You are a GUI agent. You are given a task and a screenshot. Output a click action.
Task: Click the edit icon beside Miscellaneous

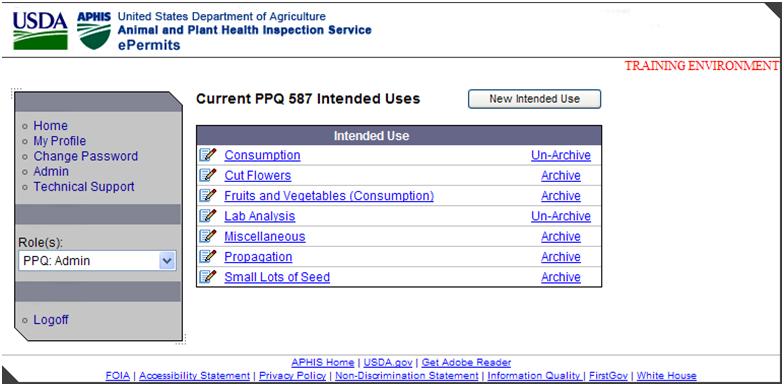[x=208, y=236]
